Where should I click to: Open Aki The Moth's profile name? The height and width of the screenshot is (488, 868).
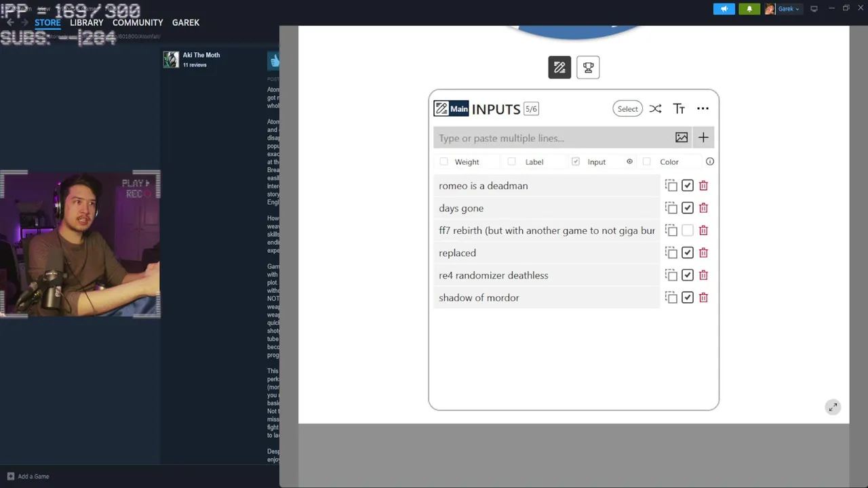201,55
